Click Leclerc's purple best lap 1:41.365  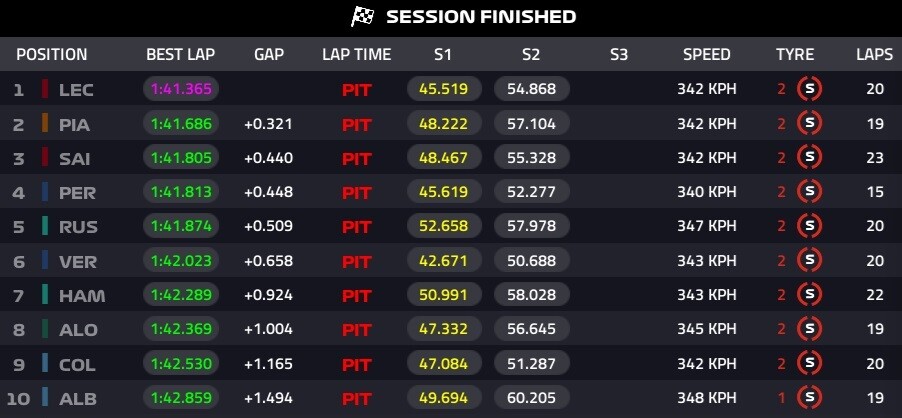click(x=181, y=90)
